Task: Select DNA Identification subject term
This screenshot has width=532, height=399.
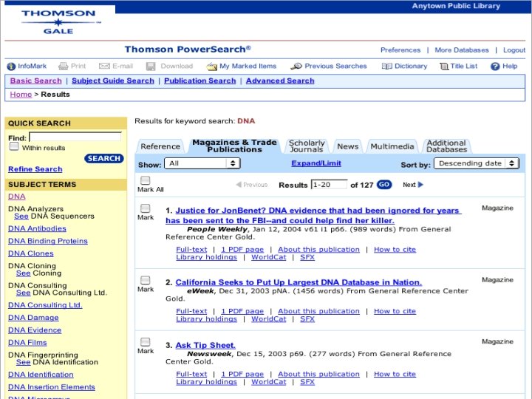Action: coord(41,375)
